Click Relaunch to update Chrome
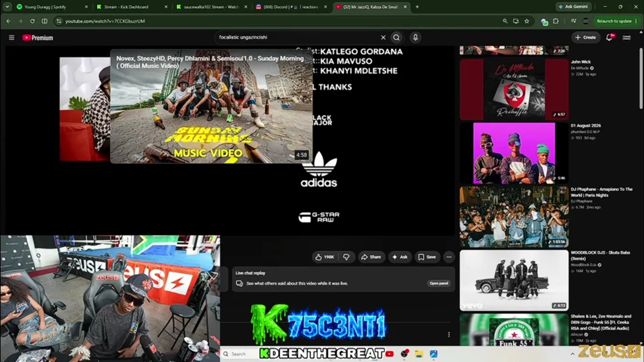Image resolution: width=644 pixels, height=362 pixels. point(614,21)
